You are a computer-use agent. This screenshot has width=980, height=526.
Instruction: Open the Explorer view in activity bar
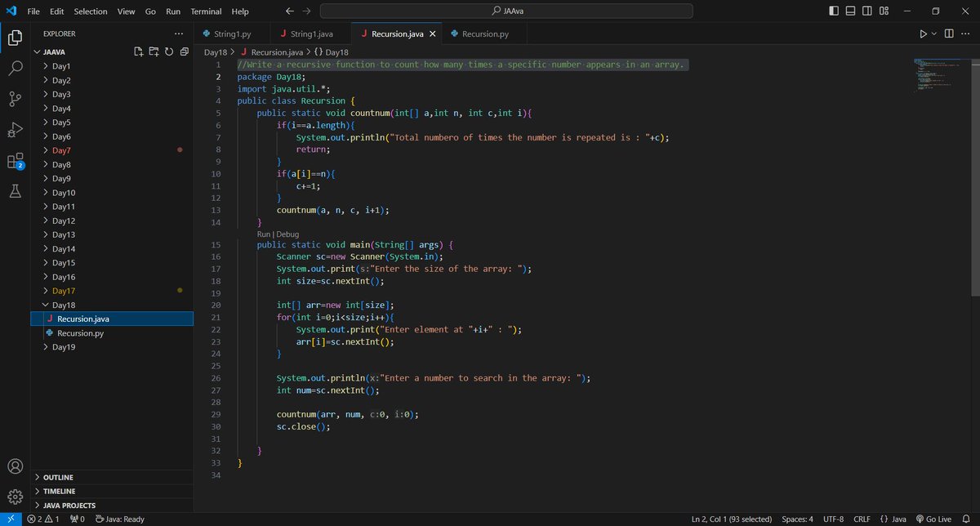pyautogui.click(x=15, y=38)
